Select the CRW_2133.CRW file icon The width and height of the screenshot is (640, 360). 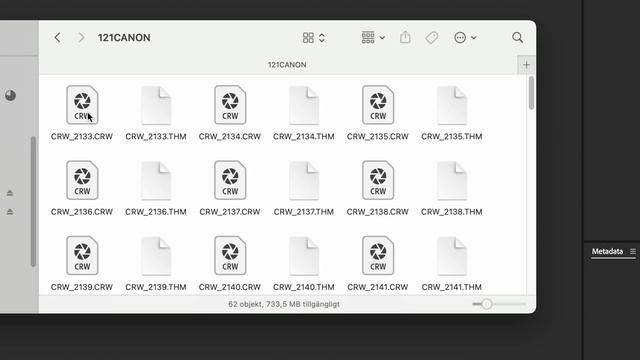82,105
